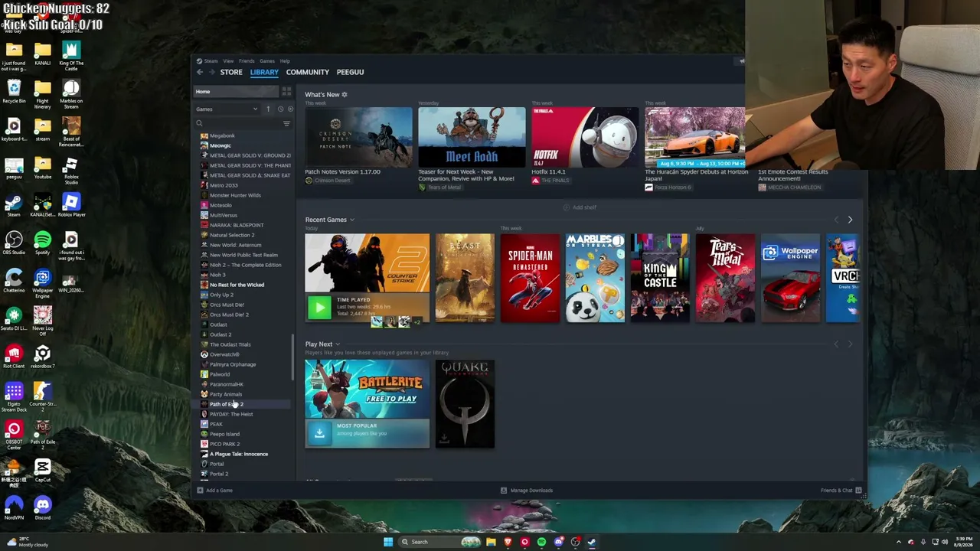Open the Spider-Man Remastered game cover
The width and height of the screenshot is (980, 551).
click(x=530, y=279)
